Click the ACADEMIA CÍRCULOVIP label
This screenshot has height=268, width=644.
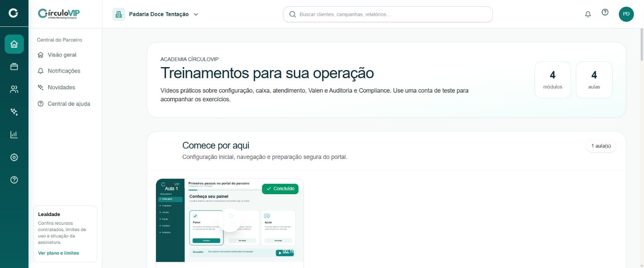pyautogui.click(x=190, y=60)
